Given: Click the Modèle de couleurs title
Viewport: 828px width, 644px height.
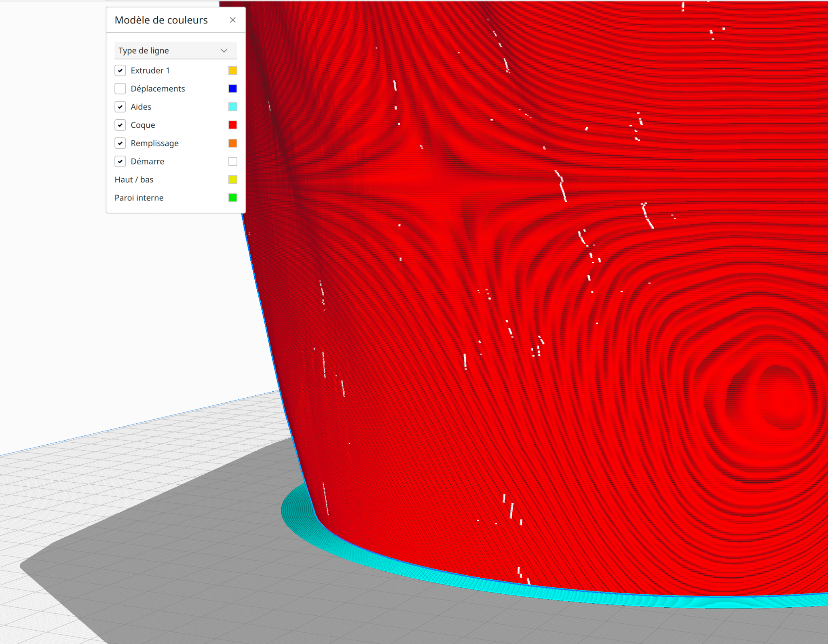Looking at the screenshot, I should [x=161, y=20].
